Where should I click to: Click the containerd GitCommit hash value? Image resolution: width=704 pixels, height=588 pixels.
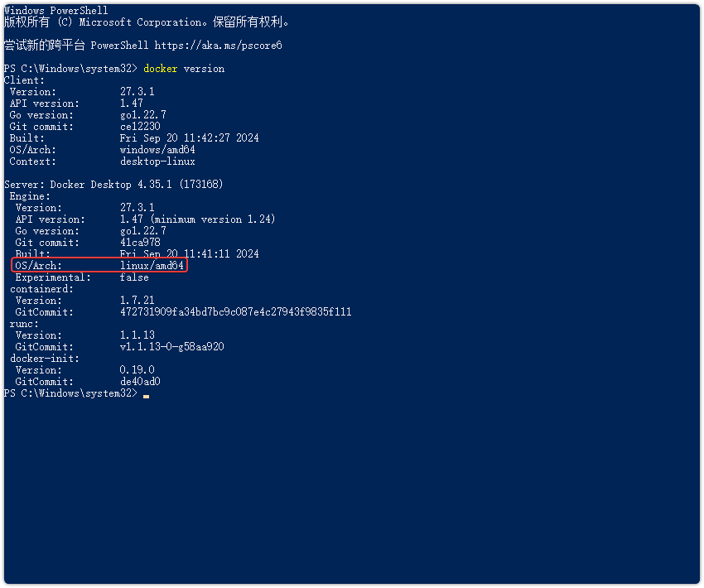click(x=236, y=312)
